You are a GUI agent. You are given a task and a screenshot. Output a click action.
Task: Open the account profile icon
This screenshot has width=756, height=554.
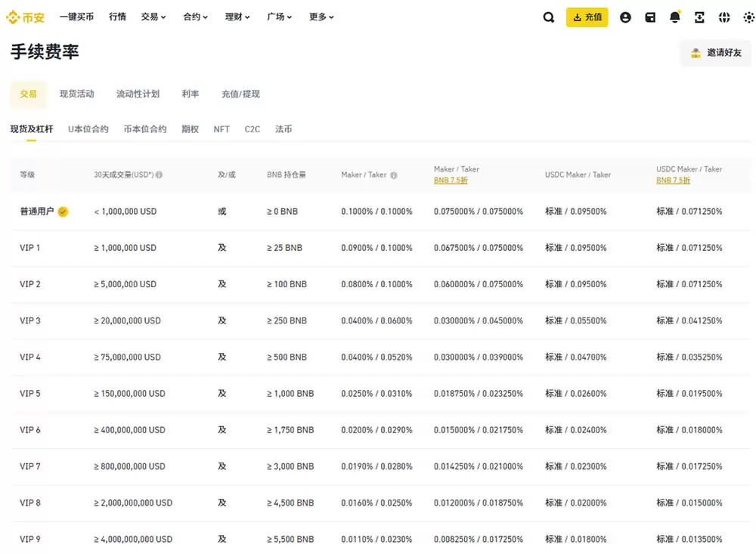(625, 17)
